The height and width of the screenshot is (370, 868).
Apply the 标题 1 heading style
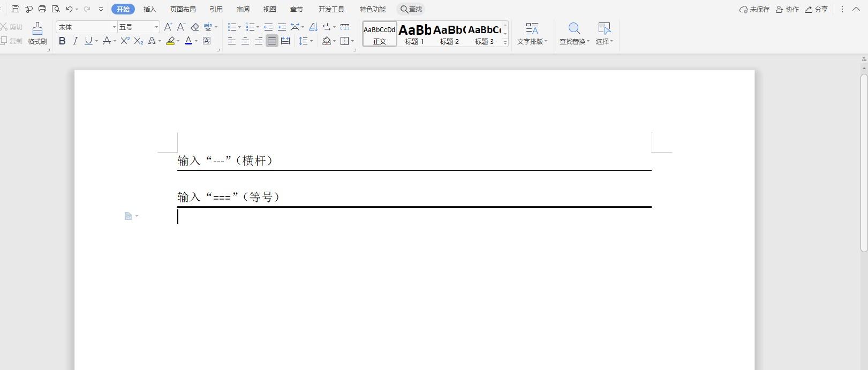tap(414, 34)
